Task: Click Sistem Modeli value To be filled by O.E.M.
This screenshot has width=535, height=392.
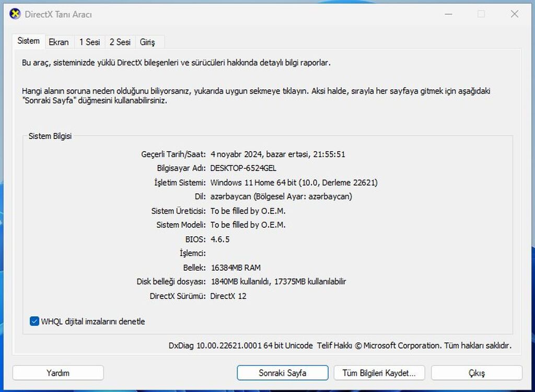Action: (248, 225)
